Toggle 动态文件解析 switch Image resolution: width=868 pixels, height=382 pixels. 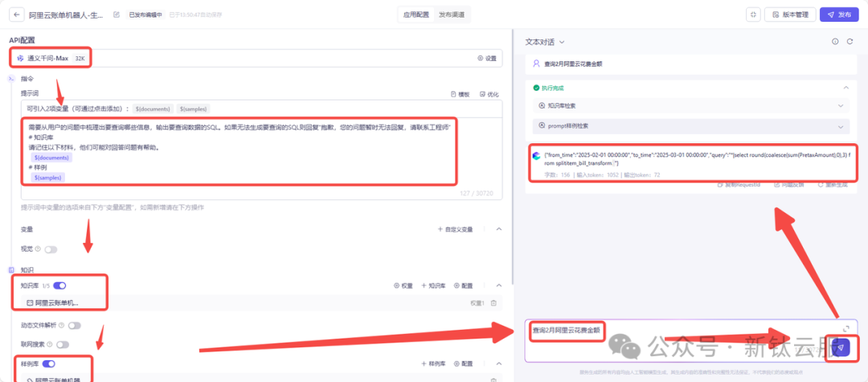(x=74, y=326)
